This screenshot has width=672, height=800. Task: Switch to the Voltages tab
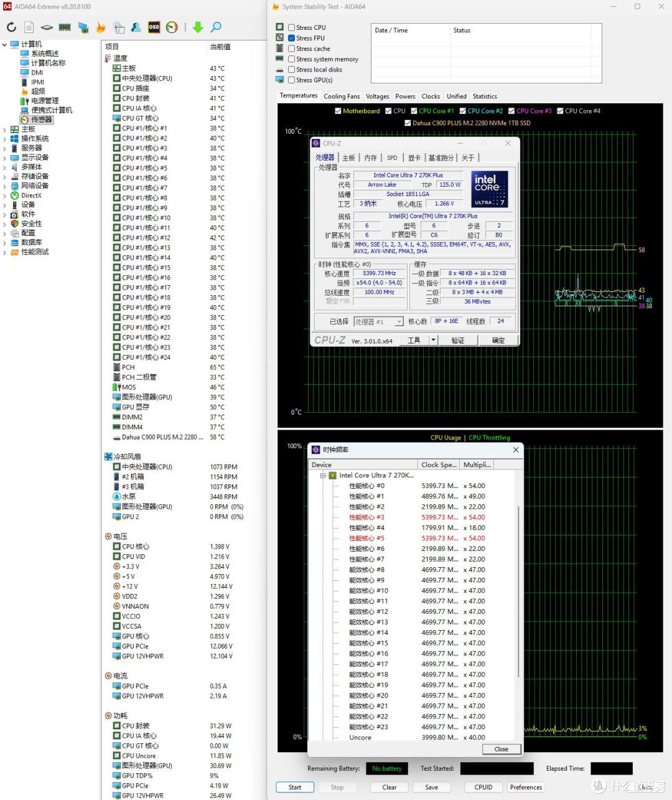[x=378, y=96]
